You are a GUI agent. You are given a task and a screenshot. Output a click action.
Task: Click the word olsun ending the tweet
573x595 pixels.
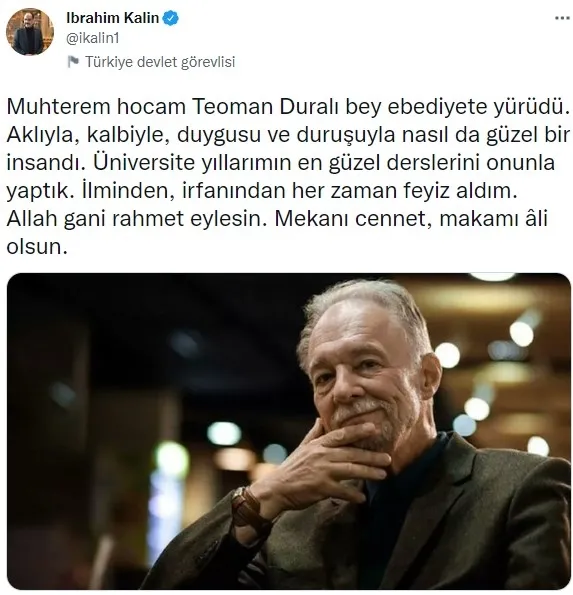[37, 247]
